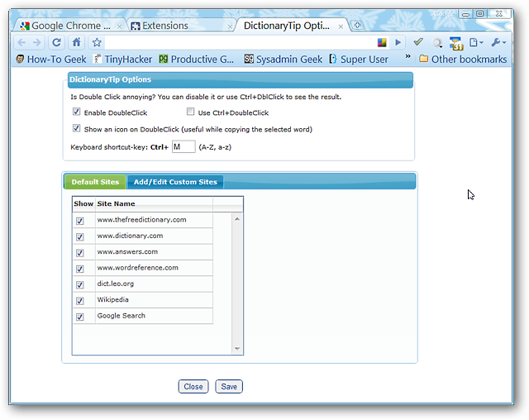Uncheck www.wordreference.com checkbox
Screen dimensions: 529x420
(80, 269)
